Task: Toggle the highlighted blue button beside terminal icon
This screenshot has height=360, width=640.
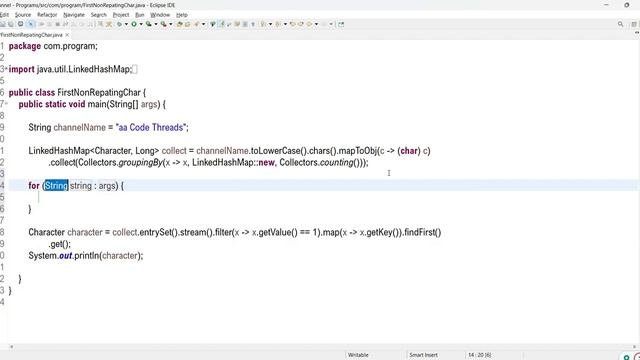Action: (x=31, y=24)
